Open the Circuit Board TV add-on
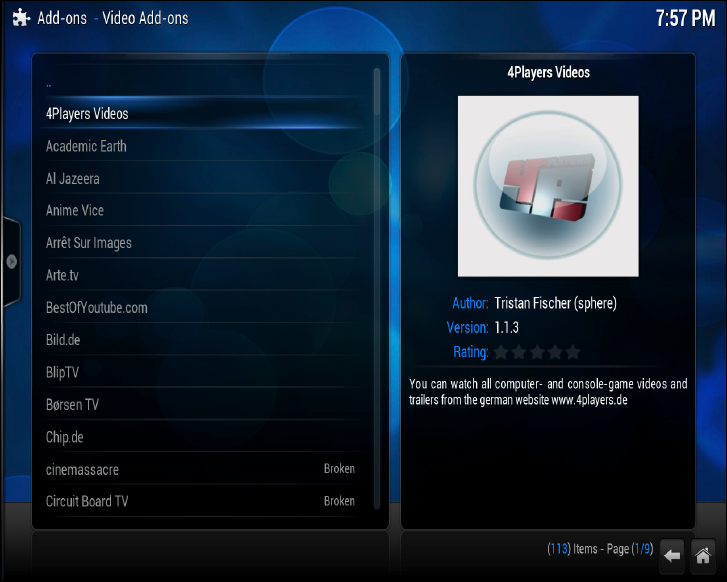This screenshot has height=582, width=727. pyautogui.click(x=204, y=501)
